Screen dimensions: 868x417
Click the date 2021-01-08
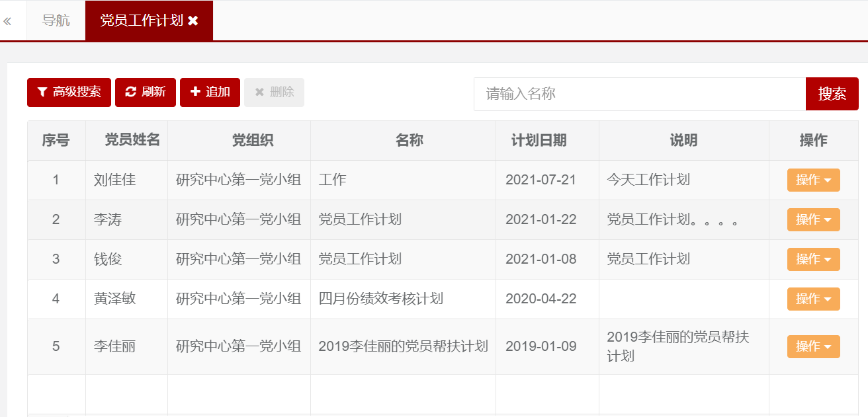pyautogui.click(x=541, y=259)
